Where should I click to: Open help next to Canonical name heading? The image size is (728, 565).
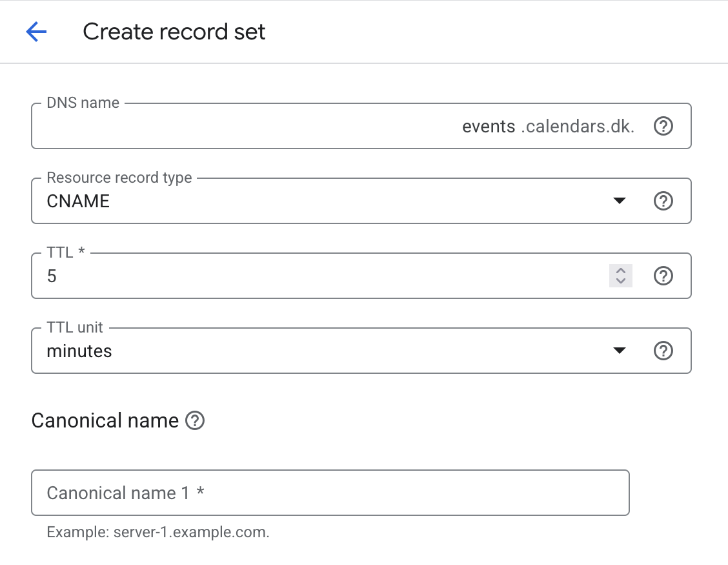195,421
